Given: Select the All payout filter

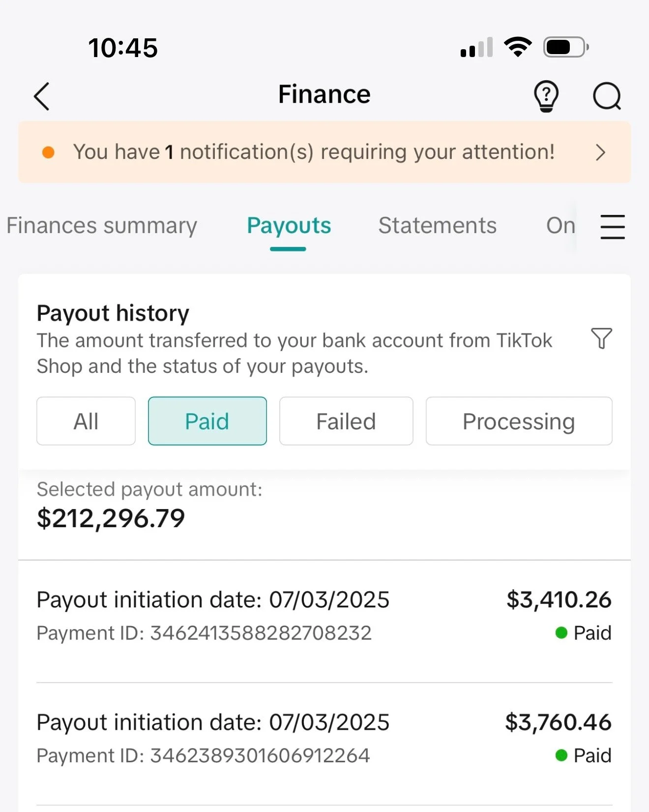Looking at the screenshot, I should tap(86, 421).
